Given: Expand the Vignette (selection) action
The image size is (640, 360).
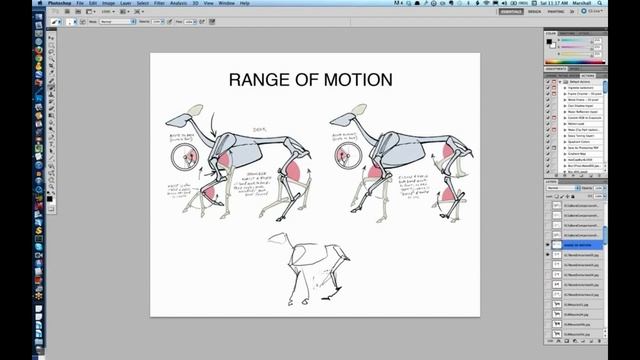Looking at the screenshot, I should 565,88.
